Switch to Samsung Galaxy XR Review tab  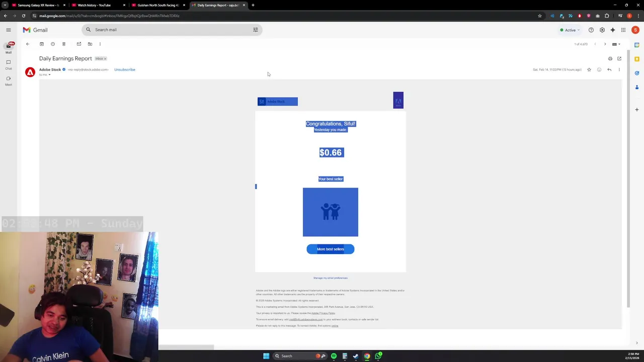(x=38, y=5)
